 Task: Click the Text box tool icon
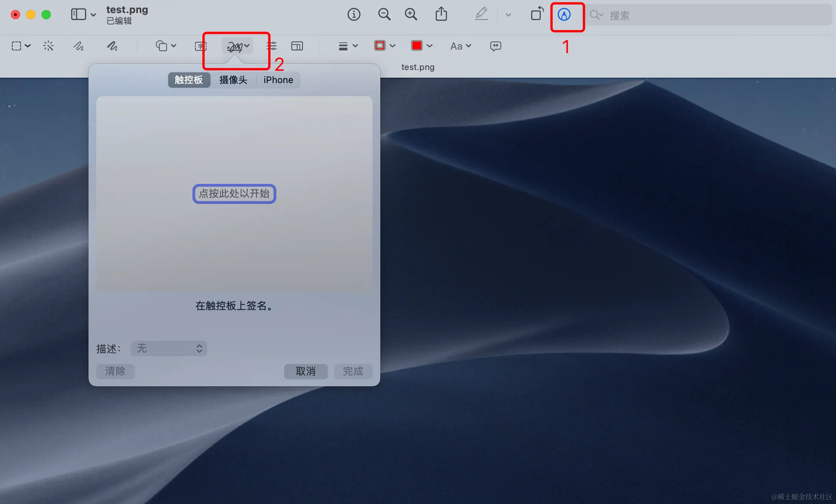(x=200, y=46)
